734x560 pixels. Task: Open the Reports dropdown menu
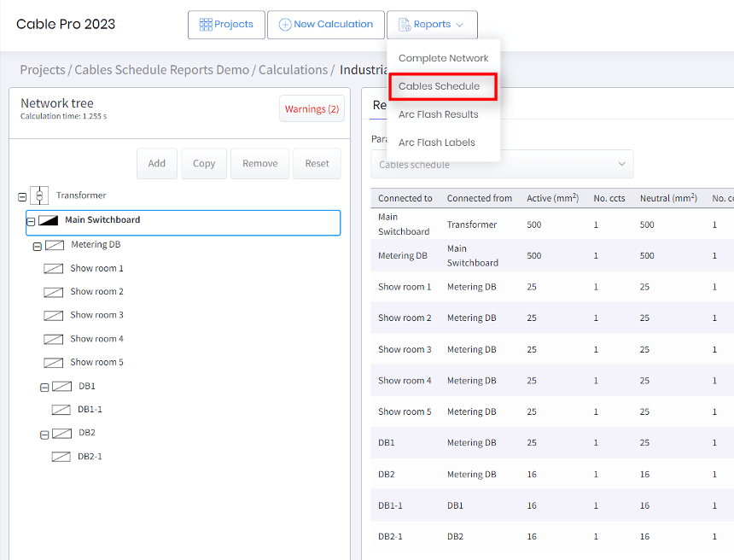(x=432, y=25)
